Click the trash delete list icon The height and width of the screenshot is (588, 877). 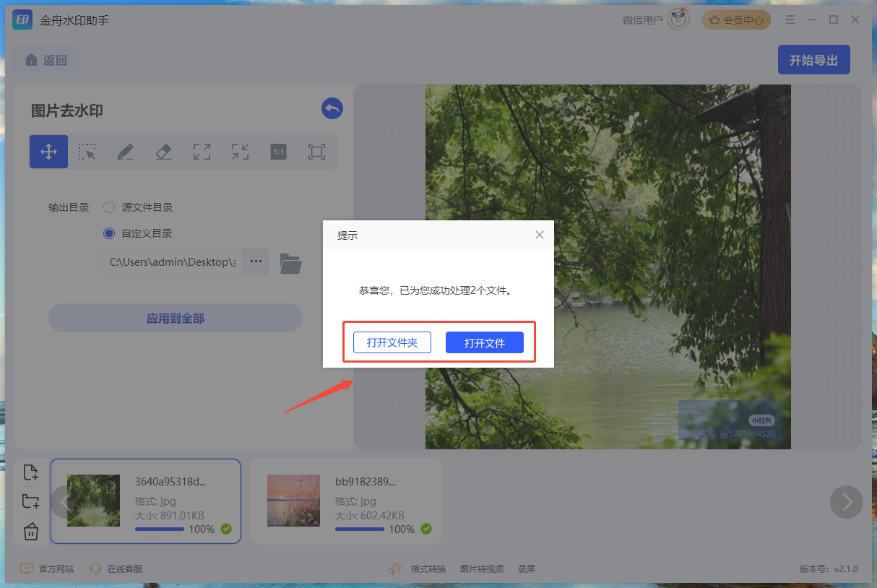[30, 532]
